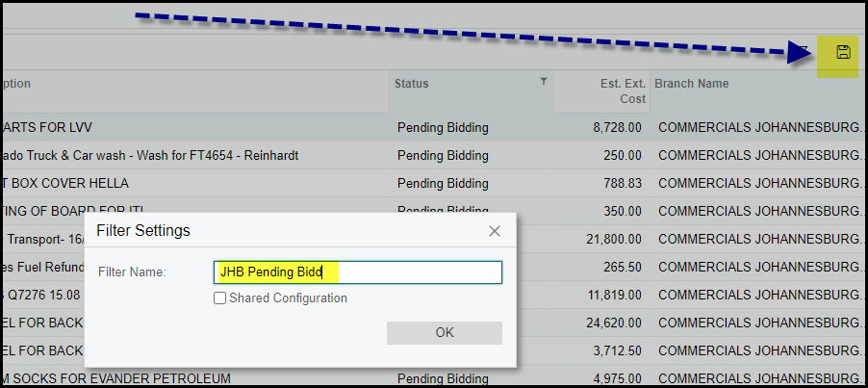Sort by the Status column header

(412, 84)
